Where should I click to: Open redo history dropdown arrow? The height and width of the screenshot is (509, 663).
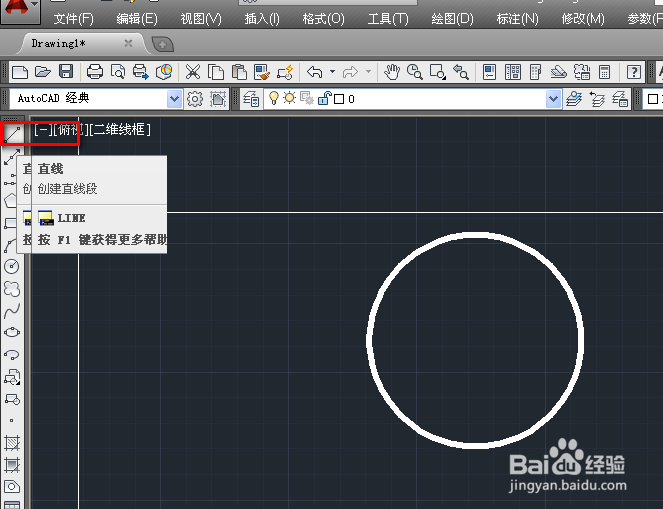coord(368,72)
